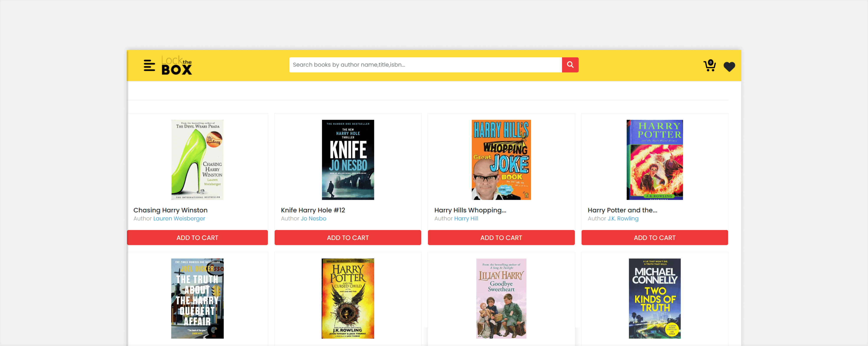Screen dimensions: 868x346
Task: Click the Lock the Box logo
Action: (x=177, y=65)
